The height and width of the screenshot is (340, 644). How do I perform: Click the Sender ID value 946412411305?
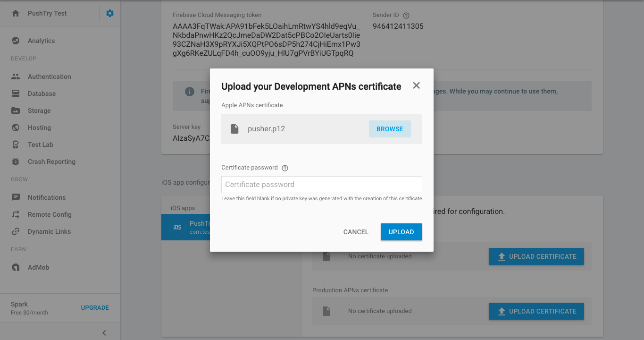tap(398, 26)
